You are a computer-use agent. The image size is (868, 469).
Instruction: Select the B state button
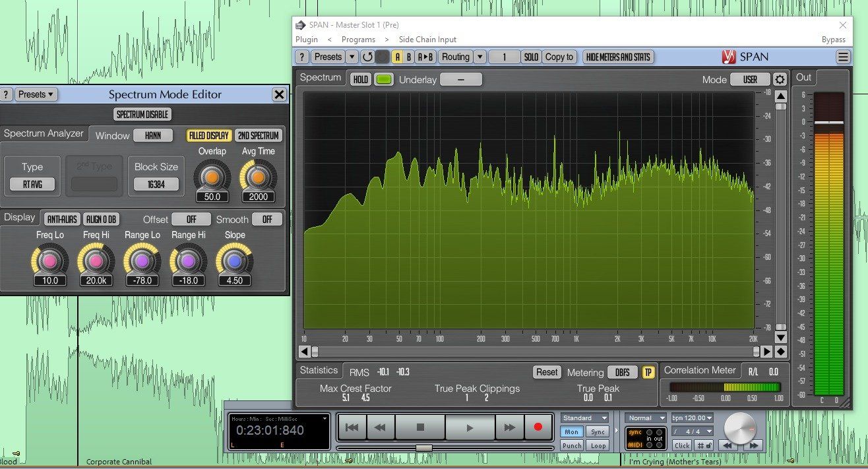(x=409, y=57)
